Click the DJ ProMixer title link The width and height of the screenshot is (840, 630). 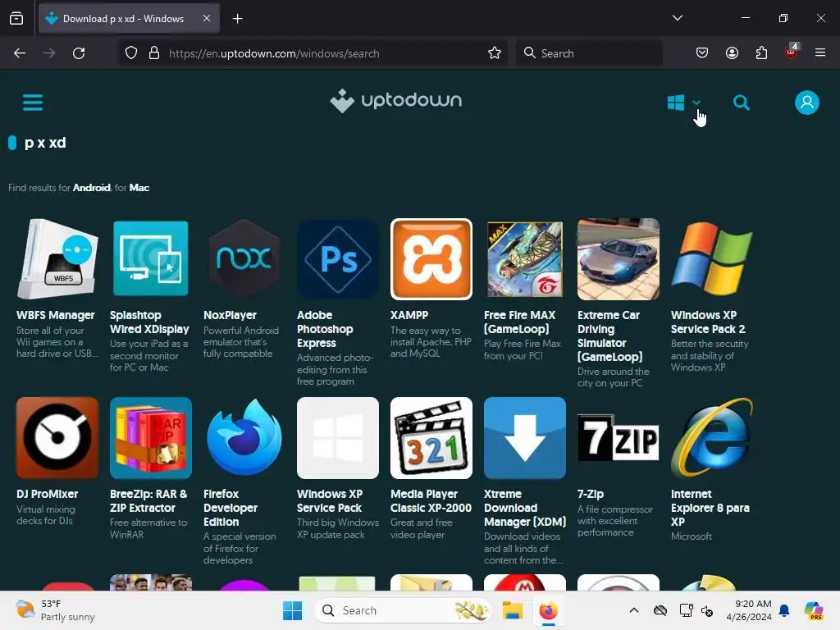click(x=47, y=494)
